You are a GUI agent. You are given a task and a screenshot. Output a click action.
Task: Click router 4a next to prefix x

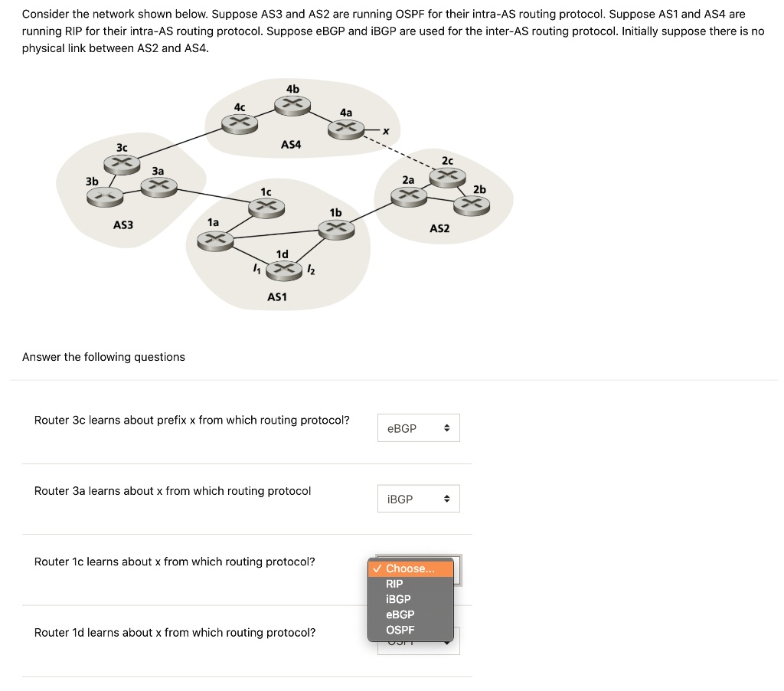point(345,128)
